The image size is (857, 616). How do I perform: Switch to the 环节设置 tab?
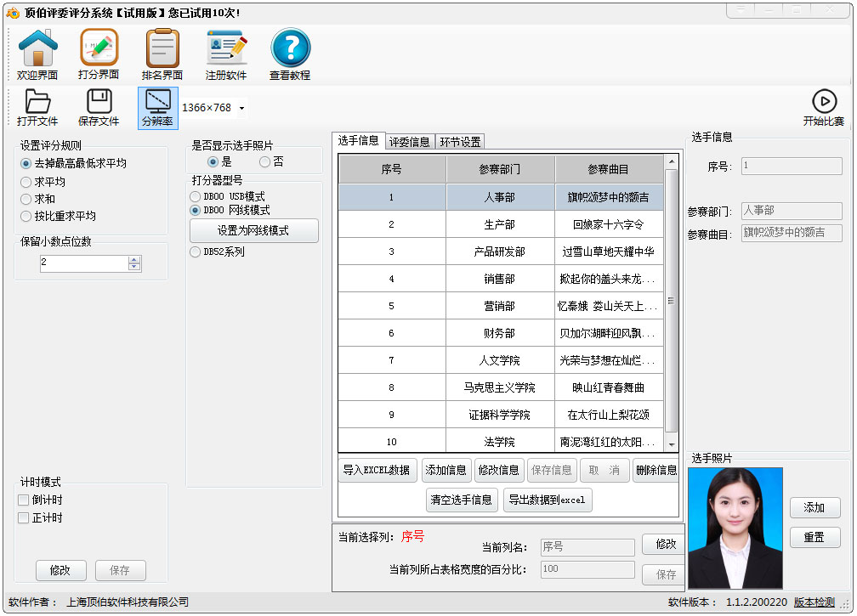[x=460, y=142]
